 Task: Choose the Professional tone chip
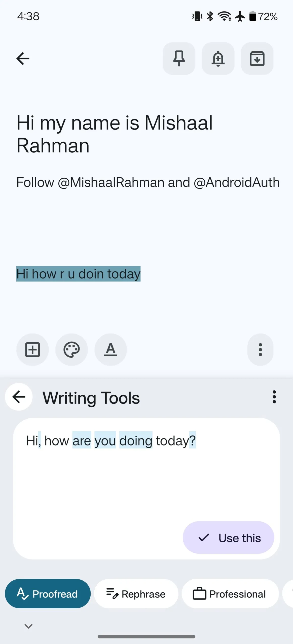(230, 594)
